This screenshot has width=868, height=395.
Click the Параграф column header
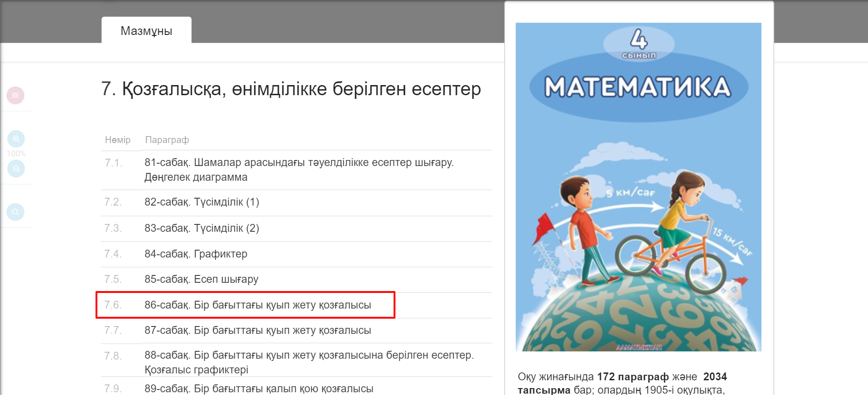[x=167, y=140]
